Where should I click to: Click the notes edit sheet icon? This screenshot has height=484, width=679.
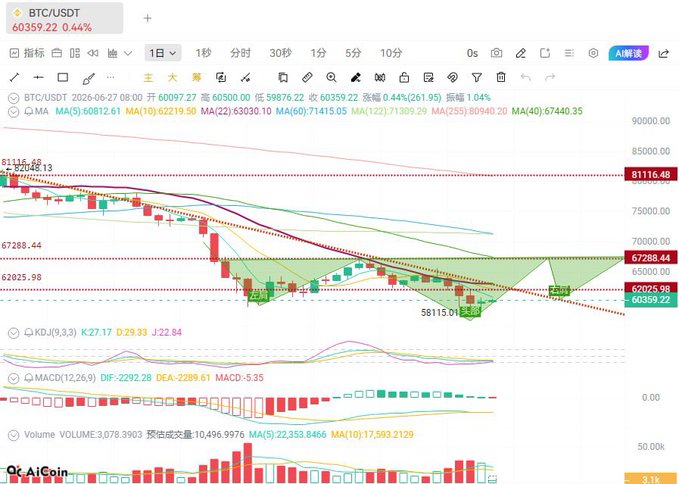pyautogui.click(x=428, y=77)
